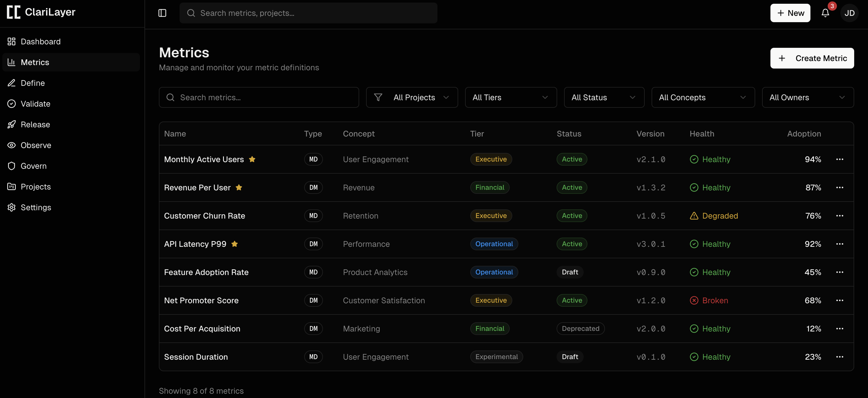Select the Define tool in the sidebar
This screenshot has width=868, height=398.
pos(33,83)
